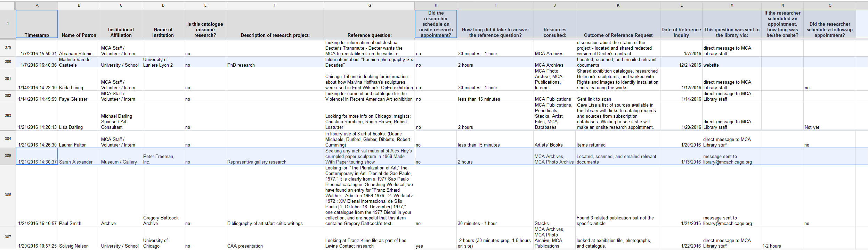This screenshot has width=868, height=250.
Task: Select row 380 header
Action: [8, 62]
